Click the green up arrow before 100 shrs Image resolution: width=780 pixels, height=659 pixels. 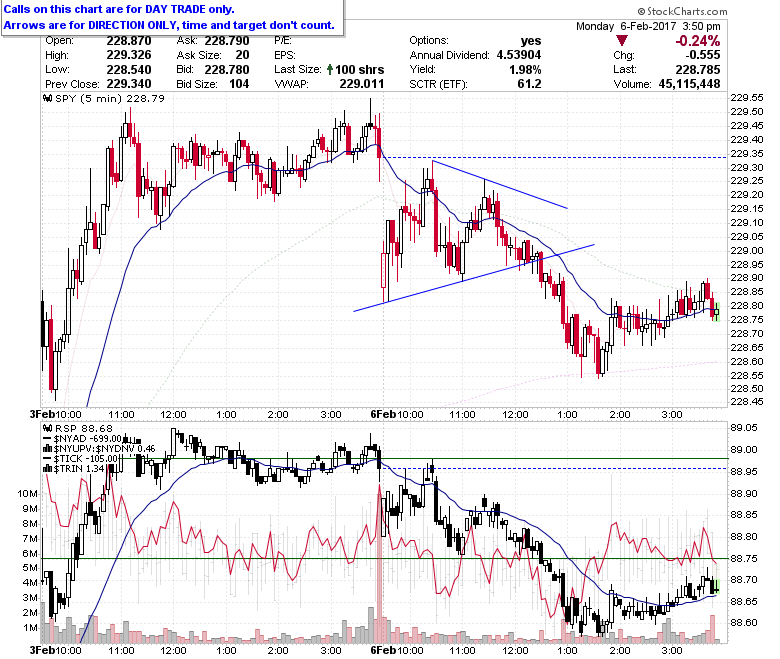[x=330, y=69]
